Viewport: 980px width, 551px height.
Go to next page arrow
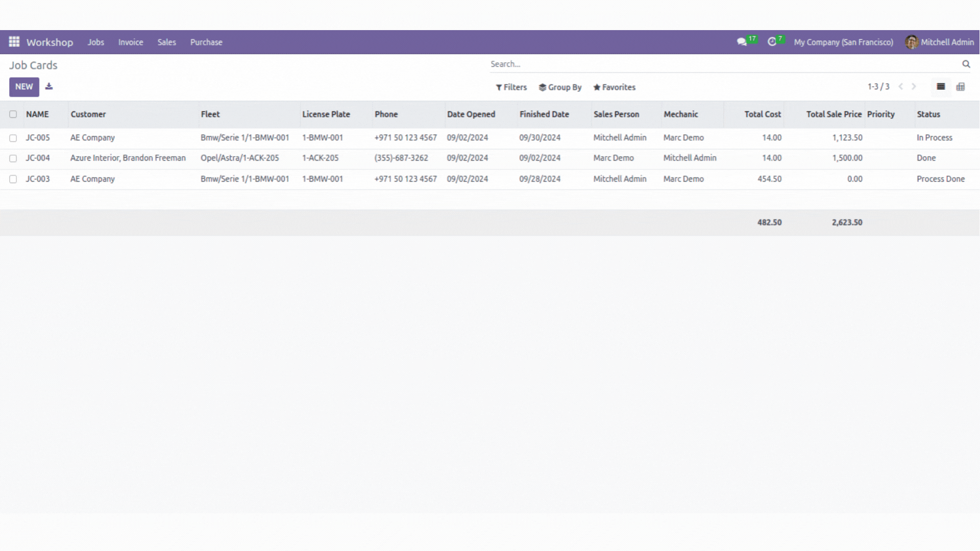click(914, 87)
